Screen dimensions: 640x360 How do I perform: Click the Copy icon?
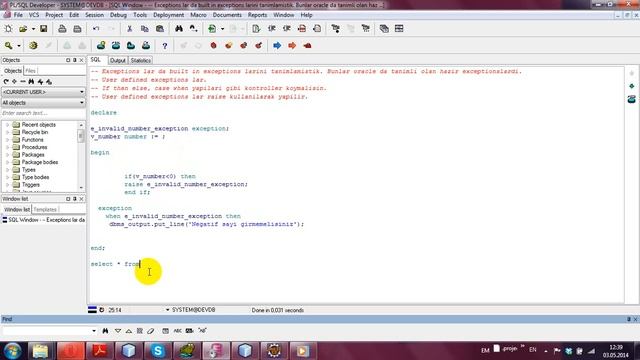tap(144, 29)
